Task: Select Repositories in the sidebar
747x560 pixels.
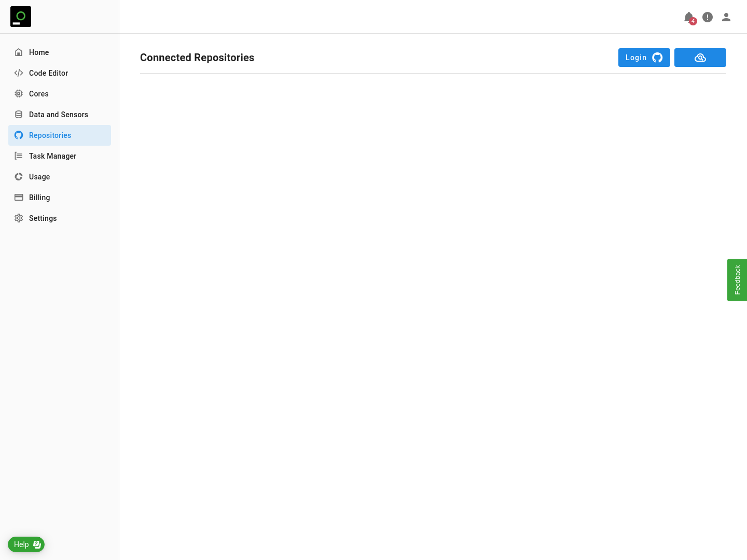Action: pyautogui.click(x=50, y=135)
